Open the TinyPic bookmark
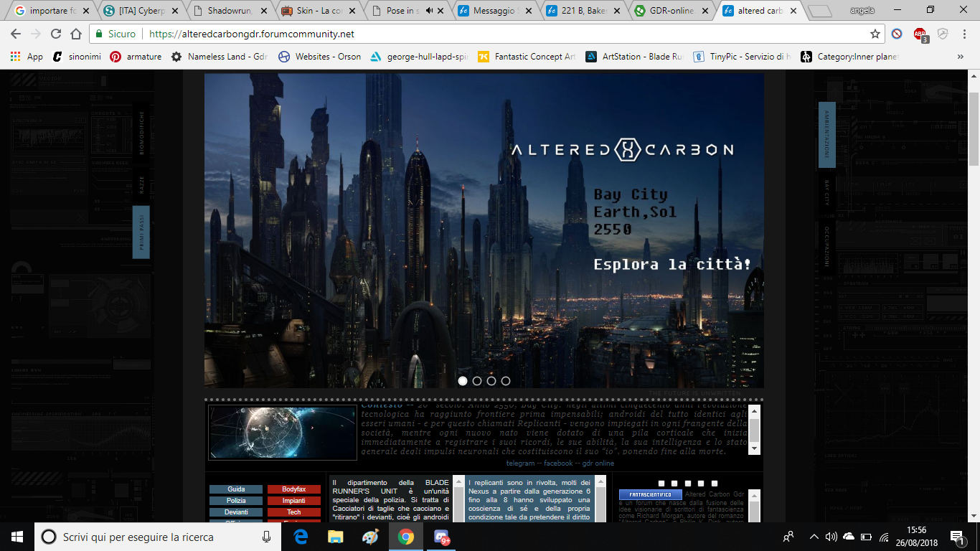Screen dimensions: 980x551 [x=743, y=57]
